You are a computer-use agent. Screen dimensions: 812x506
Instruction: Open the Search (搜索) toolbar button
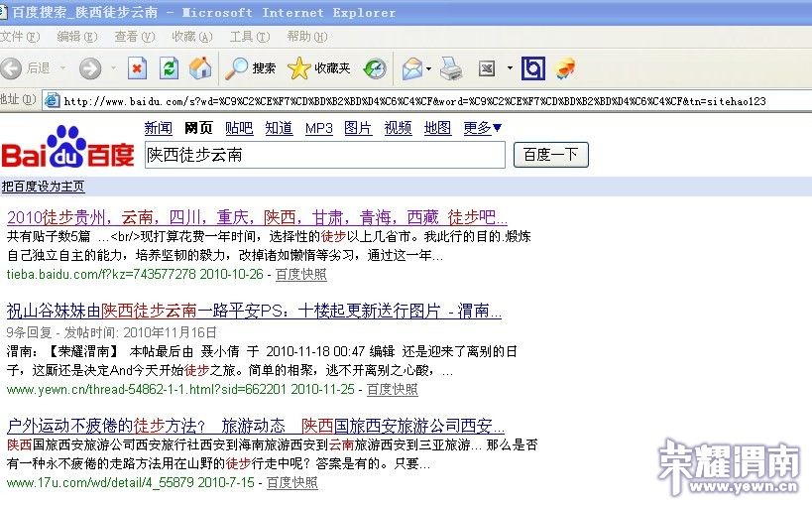click(250, 68)
